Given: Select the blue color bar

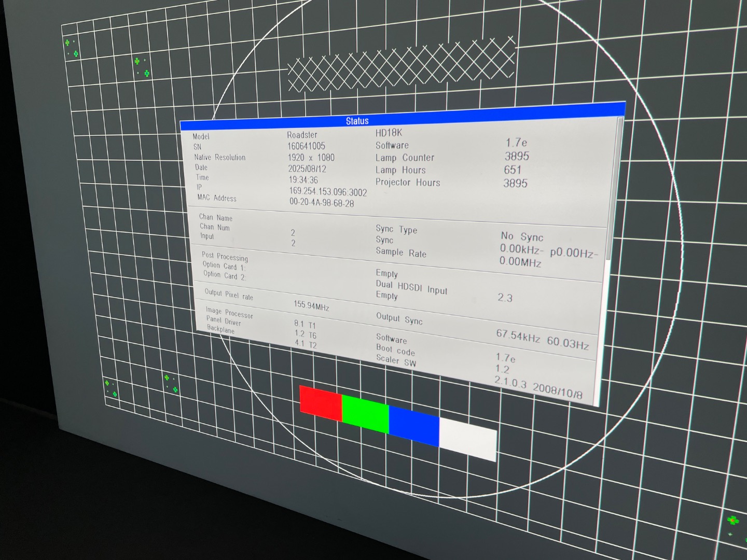Looking at the screenshot, I should 414,426.
